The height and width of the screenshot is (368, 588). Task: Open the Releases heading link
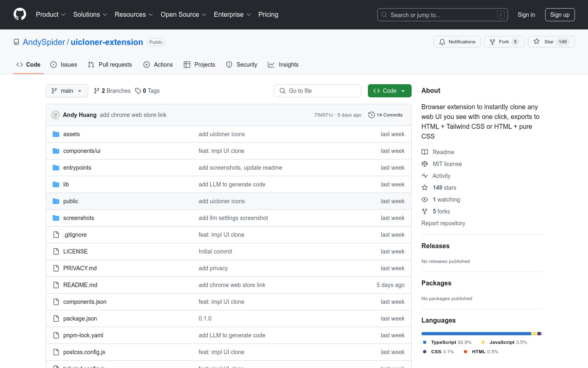pos(435,246)
